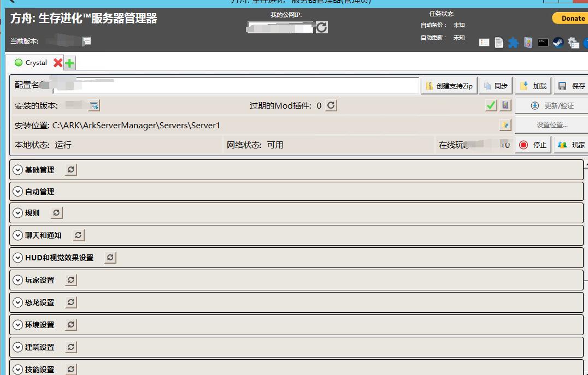The image size is (588, 375).
Task: Reset 环境设置 section with refresh icon
Action: coord(71,325)
